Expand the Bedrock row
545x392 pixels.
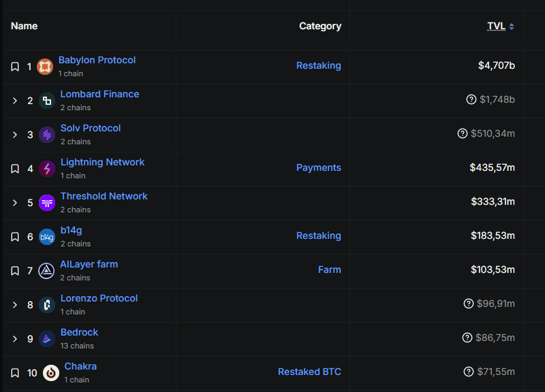[x=15, y=339]
